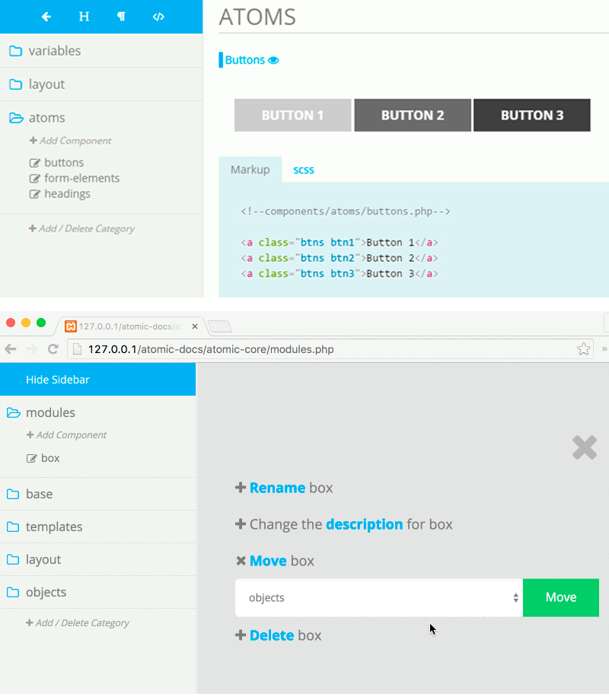Click the back arrow icon in sidebar header
The width and height of the screenshot is (609, 700).
pos(46,17)
